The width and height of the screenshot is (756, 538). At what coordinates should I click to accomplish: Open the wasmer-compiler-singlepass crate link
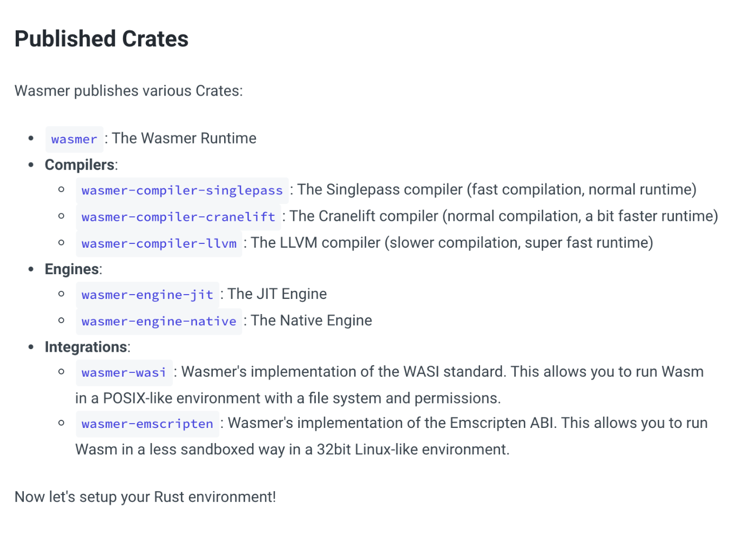tap(182, 190)
